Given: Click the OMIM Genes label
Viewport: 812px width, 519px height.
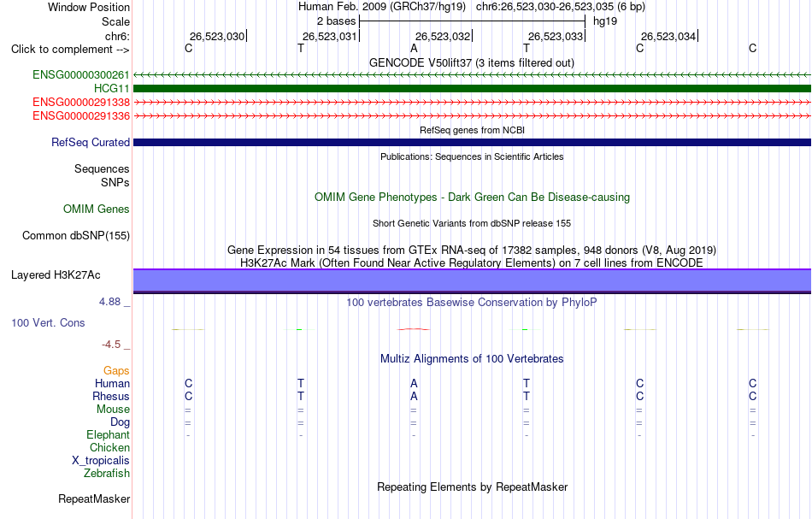Looking at the screenshot, I should [x=96, y=209].
